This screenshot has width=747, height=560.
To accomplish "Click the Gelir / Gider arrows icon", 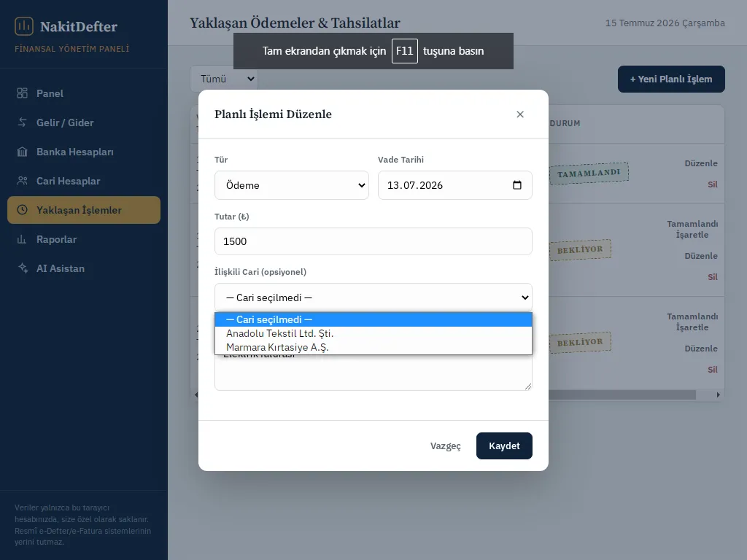I will [22, 122].
